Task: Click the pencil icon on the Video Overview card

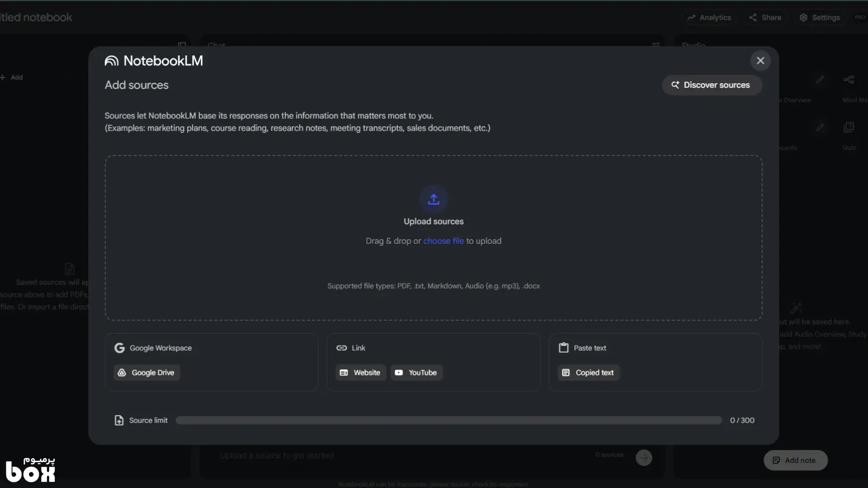Action: [x=820, y=80]
